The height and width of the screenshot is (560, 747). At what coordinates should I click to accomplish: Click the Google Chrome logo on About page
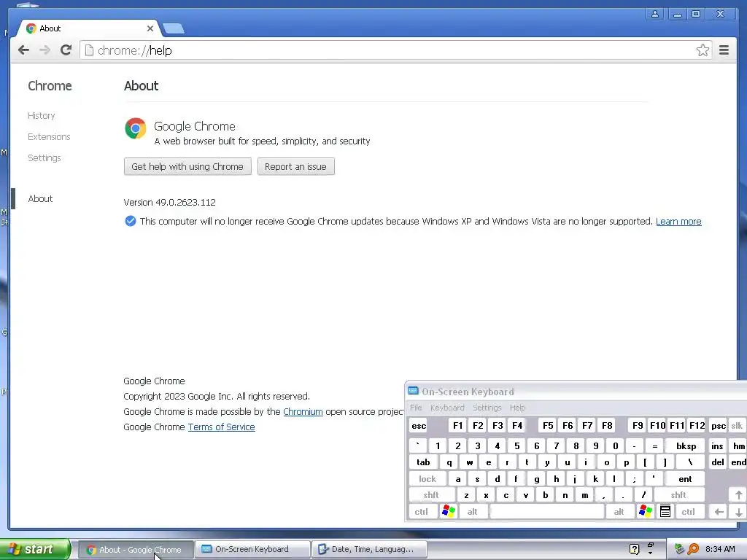point(135,128)
